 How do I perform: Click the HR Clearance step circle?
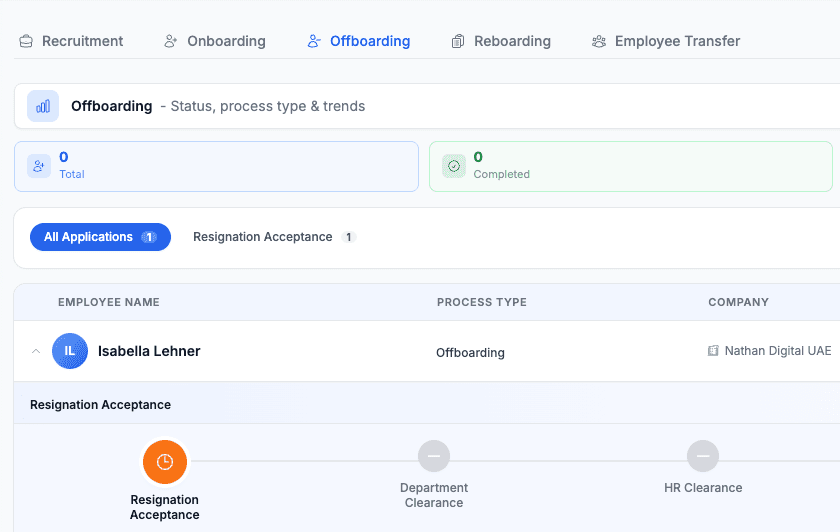pos(703,456)
